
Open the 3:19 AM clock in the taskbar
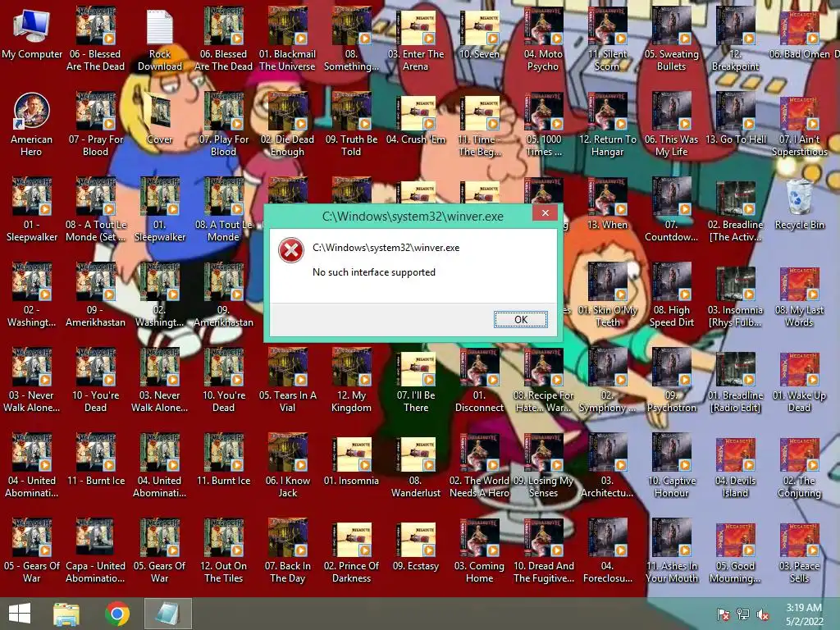[x=804, y=614]
